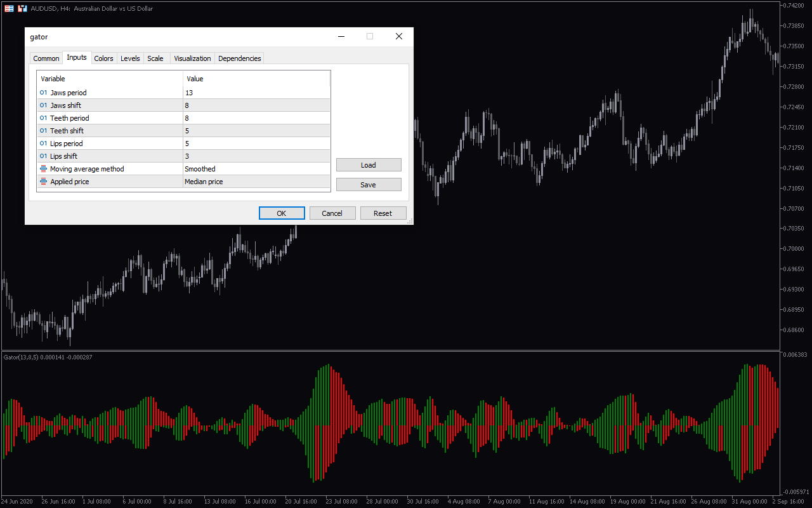
Task: Click the 0.74200 price scale label
Action: (795, 5)
